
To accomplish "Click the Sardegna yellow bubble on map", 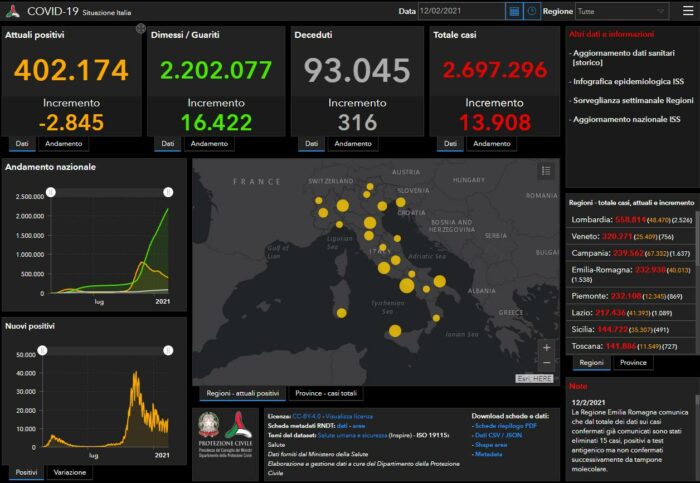I will [342, 313].
